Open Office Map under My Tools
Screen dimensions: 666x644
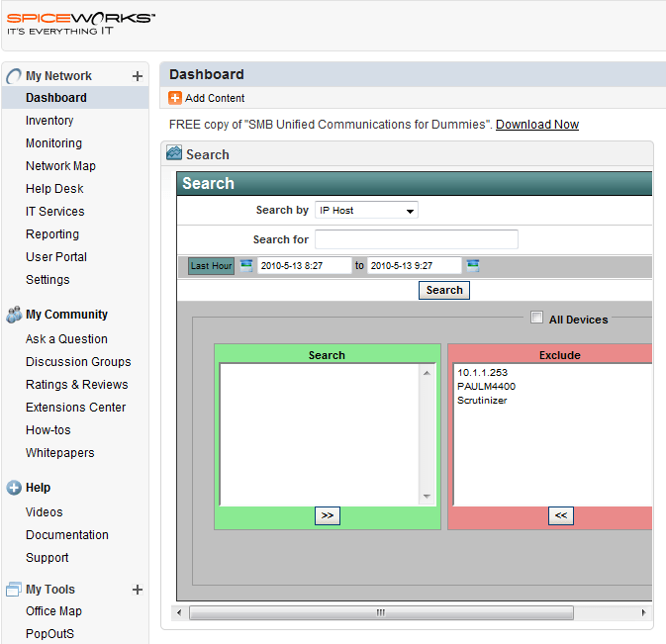[53, 611]
